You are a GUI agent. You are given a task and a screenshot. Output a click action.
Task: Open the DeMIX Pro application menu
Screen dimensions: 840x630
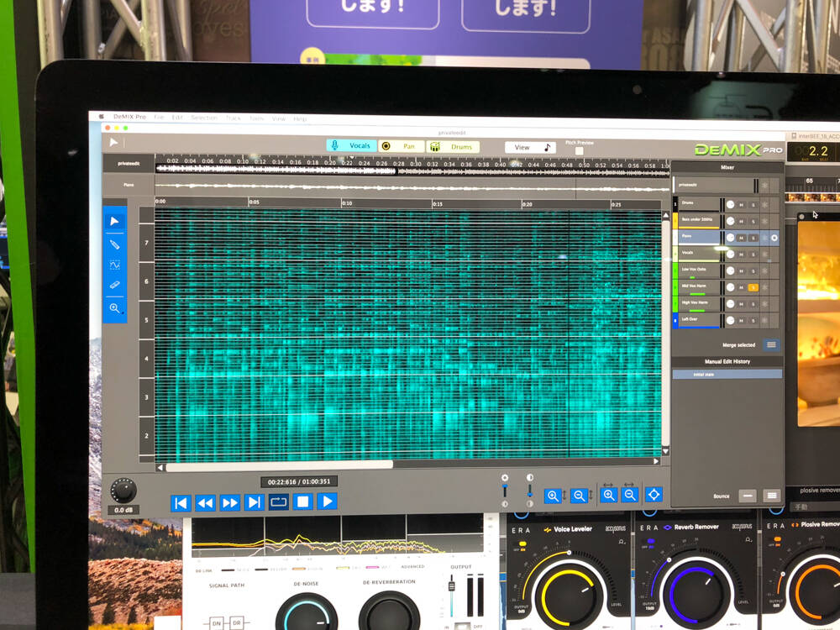(129, 116)
